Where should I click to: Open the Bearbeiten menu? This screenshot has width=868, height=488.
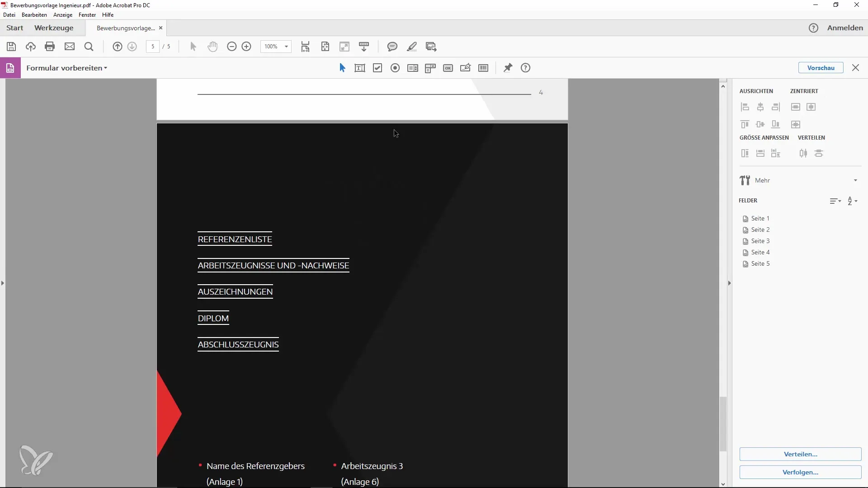(34, 15)
